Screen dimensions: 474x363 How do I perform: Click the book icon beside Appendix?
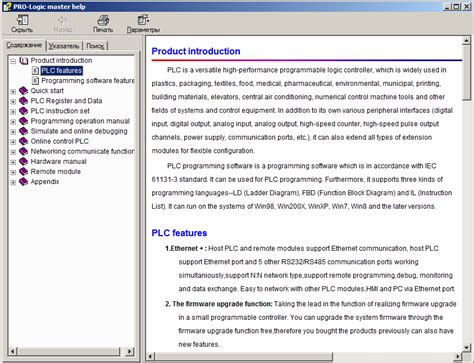[x=23, y=182]
